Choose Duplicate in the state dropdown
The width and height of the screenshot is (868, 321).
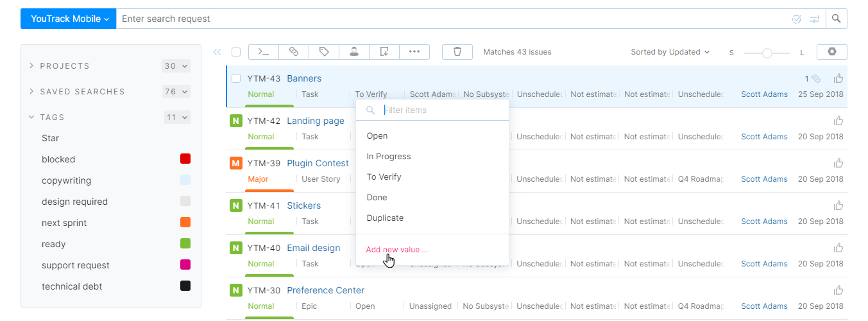[x=385, y=218]
